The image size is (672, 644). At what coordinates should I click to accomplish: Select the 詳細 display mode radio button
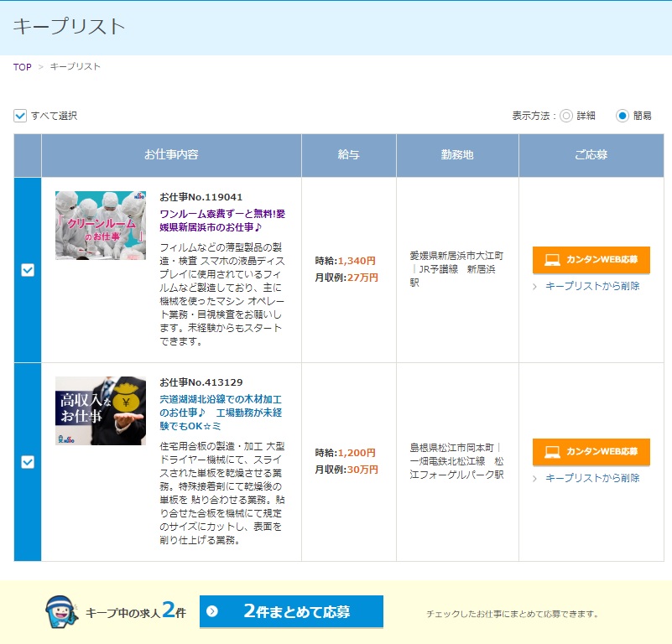(566, 116)
